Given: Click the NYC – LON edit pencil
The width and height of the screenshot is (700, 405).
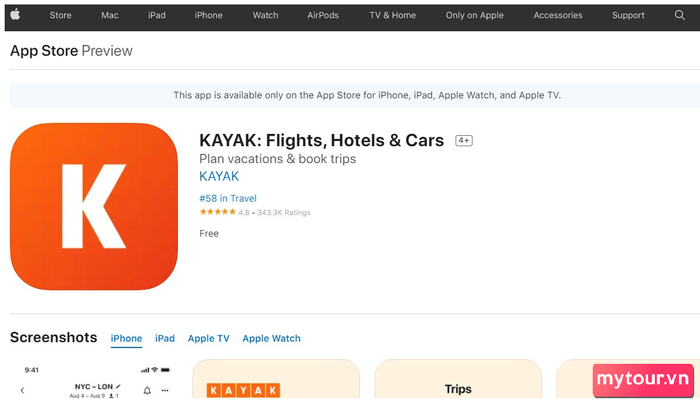Looking at the screenshot, I should click(118, 386).
